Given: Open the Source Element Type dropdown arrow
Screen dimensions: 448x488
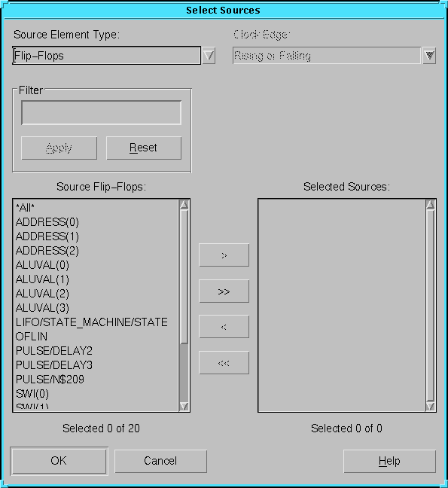Looking at the screenshot, I should click(x=209, y=56).
